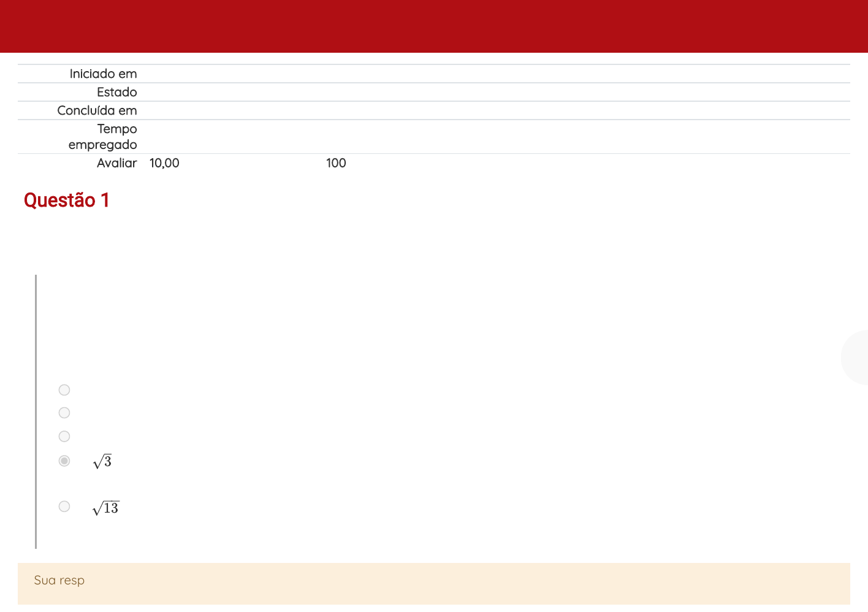The width and height of the screenshot is (868, 612).
Task: Click the 'Iniciado em' row label
Action: coord(103,74)
